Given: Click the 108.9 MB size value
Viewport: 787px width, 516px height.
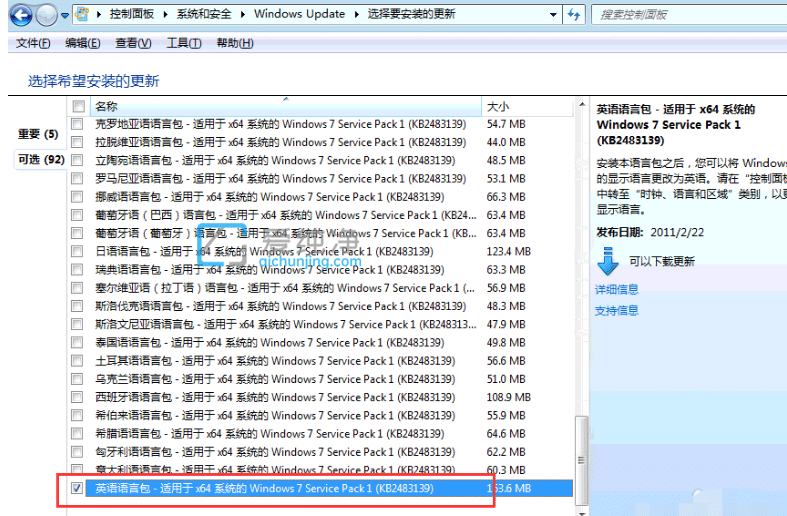Looking at the screenshot, I should coord(508,397).
